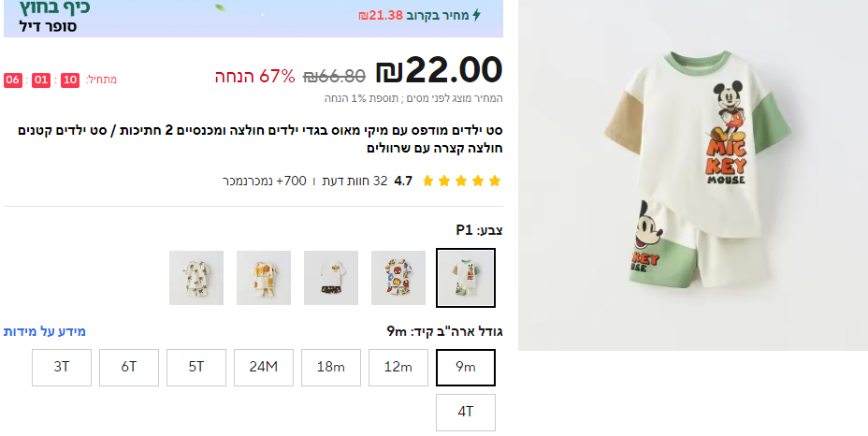Pick the orange tiger print variant
The height and width of the screenshot is (436, 868).
click(264, 278)
